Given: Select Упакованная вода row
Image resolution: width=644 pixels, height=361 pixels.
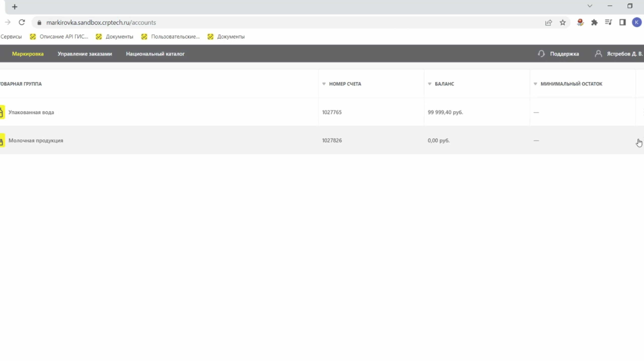Looking at the screenshot, I should 322,112.
